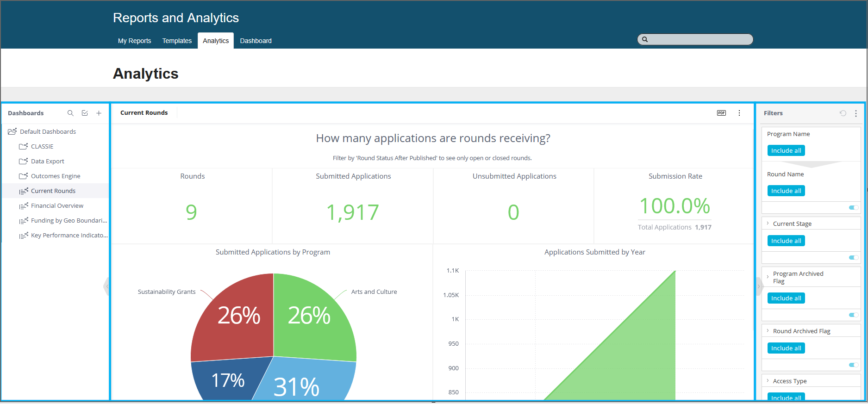Switch to the Templates tab
The width and height of the screenshot is (868, 404).
pyautogui.click(x=177, y=41)
